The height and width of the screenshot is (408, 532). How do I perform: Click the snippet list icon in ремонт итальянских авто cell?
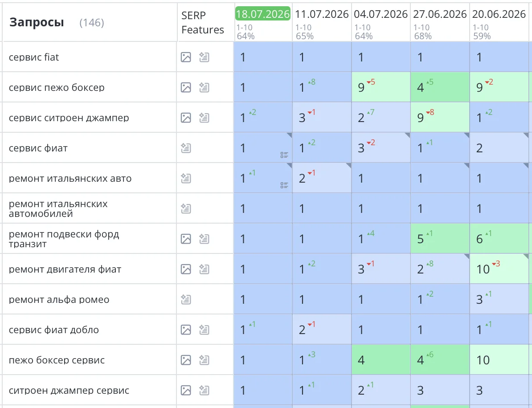284,186
